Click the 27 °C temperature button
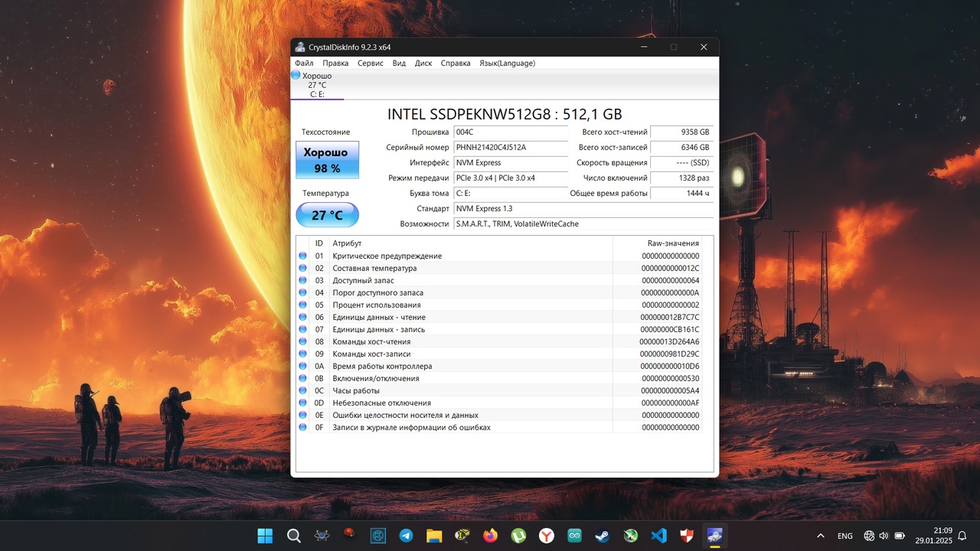980x551 pixels. (327, 215)
